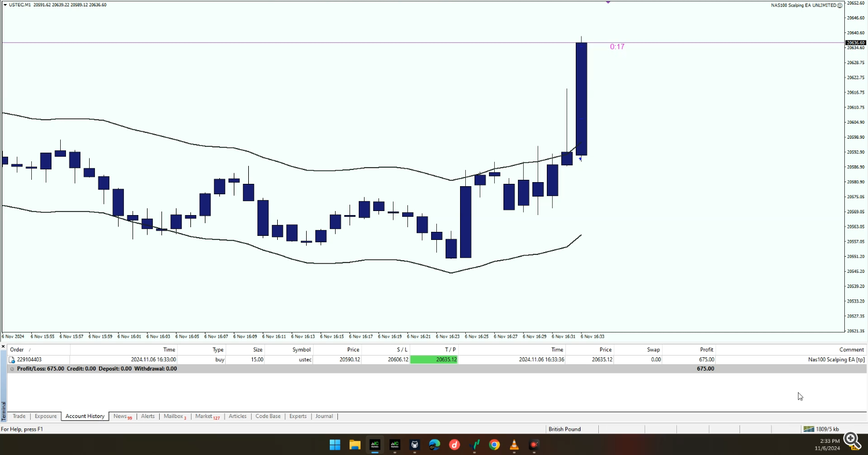This screenshot has height=455, width=868.
Task: Click the 1809/5 kb traffic readout
Action: tap(827, 429)
